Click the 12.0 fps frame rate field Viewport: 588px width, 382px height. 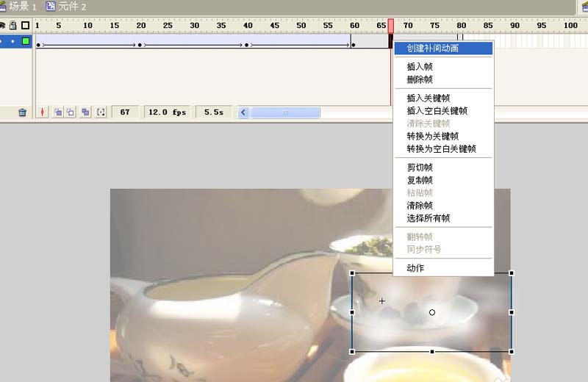[x=168, y=112]
